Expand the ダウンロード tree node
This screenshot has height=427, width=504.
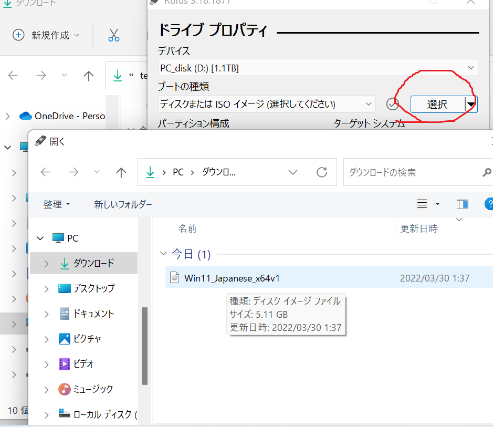pyautogui.click(x=47, y=264)
